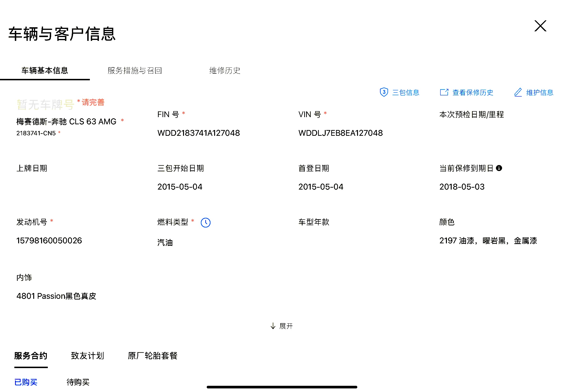Click 暂无车牌号 placeholder field
Viewport: 564px width, 392px height.
point(45,105)
